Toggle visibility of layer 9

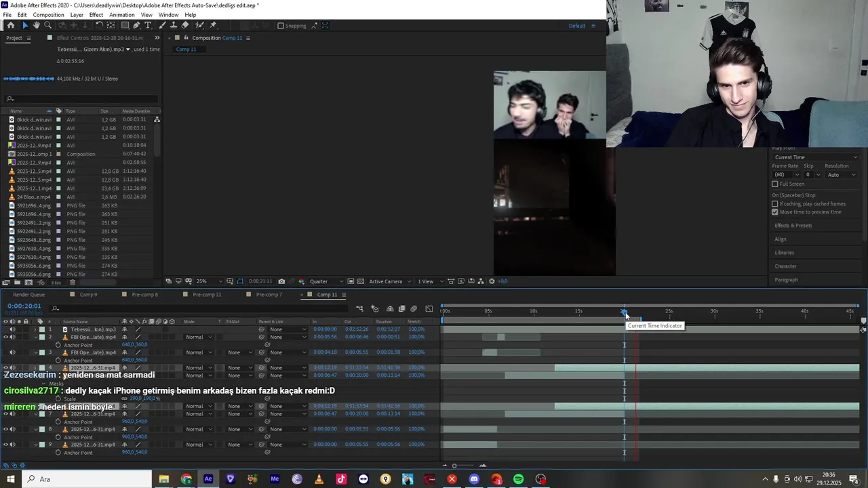tap(5, 445)
